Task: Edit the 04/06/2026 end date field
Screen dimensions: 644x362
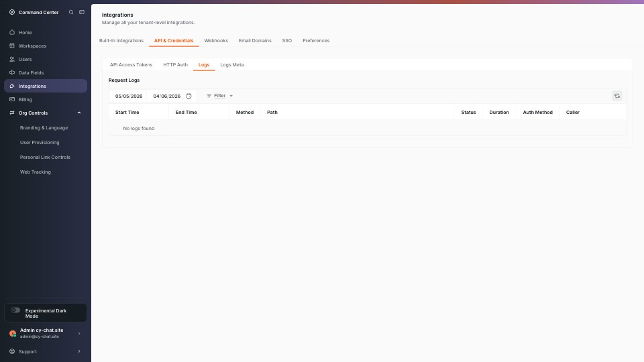Action: 167,96
